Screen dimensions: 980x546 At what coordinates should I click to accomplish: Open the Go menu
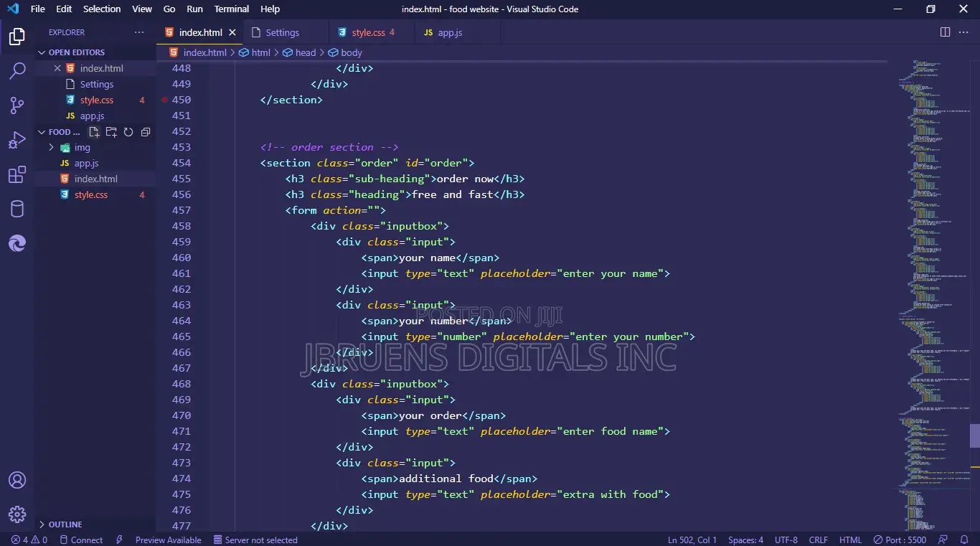[169, 9]
